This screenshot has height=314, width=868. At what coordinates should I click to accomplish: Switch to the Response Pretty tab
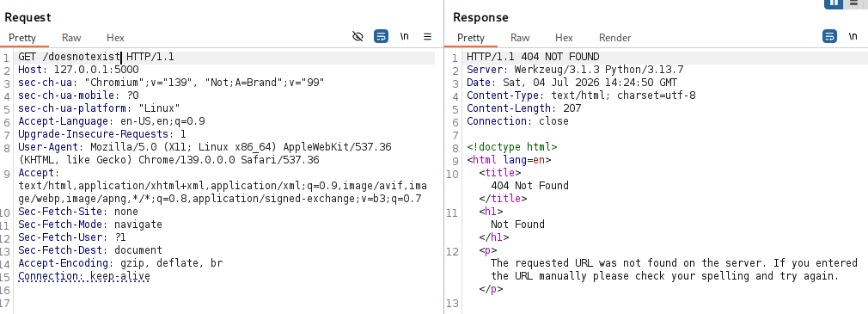click(471, 38)
